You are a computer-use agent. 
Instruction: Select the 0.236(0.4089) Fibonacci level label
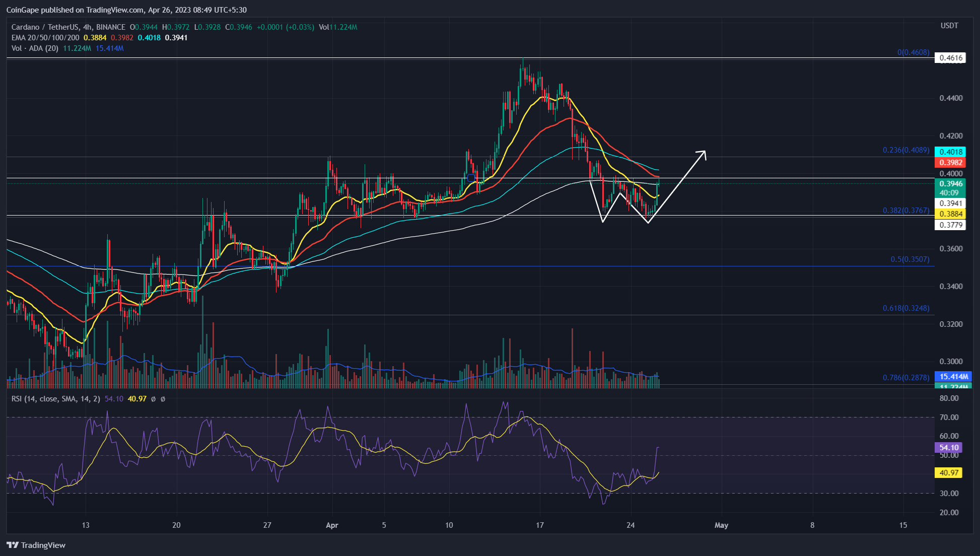905,150
